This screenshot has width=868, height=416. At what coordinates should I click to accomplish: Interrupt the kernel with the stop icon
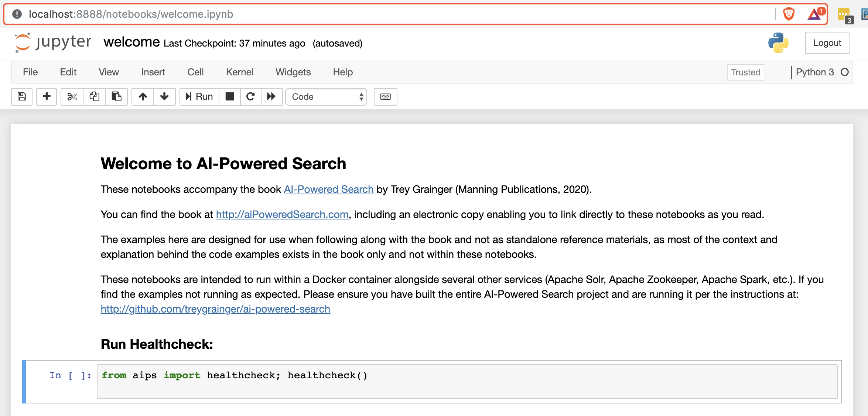(229, 96)
